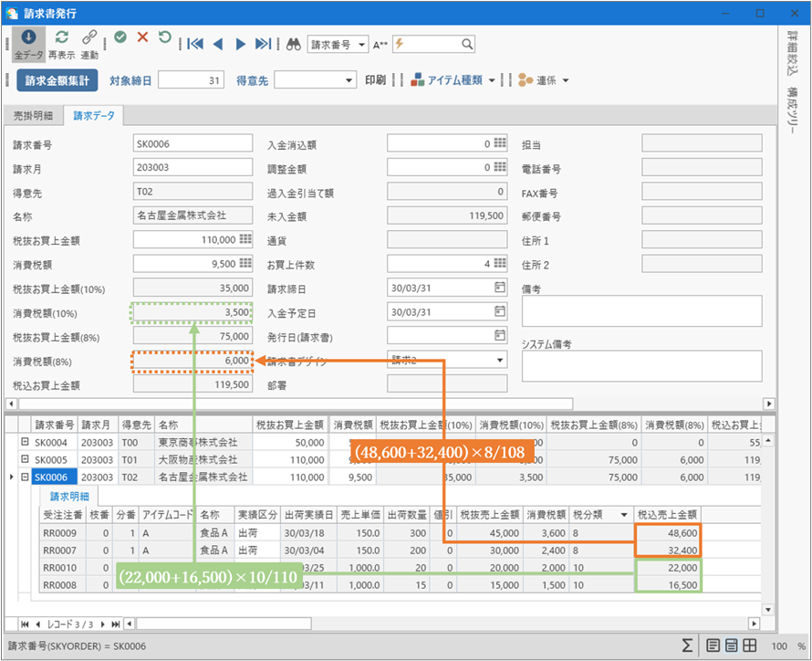Open the 請求番号 search field dropdown
Screen dimensions: 812x661
[362, 44]
